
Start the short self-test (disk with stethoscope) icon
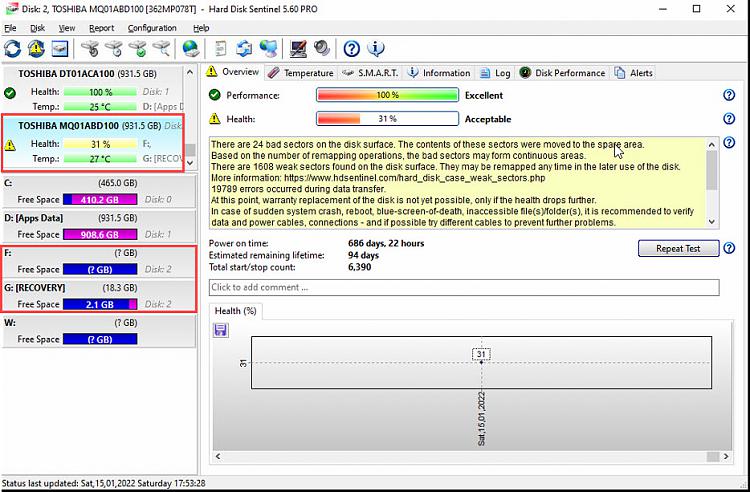click(x=90, y=48)
